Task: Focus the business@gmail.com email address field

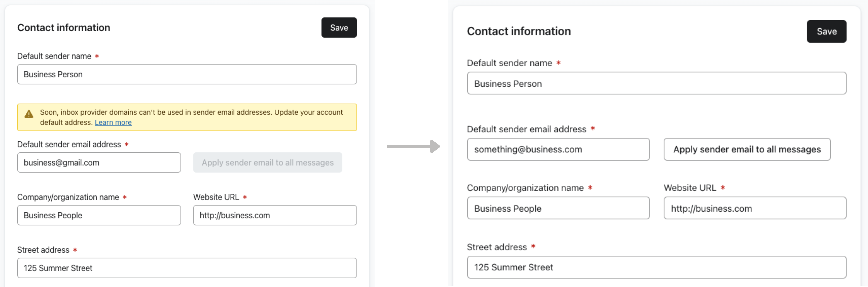Action: click(99, 162)
